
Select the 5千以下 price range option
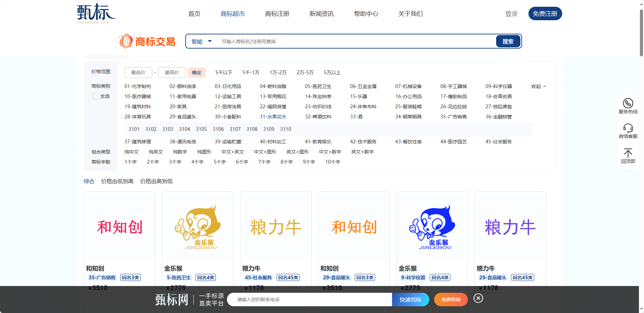[224, 73]
